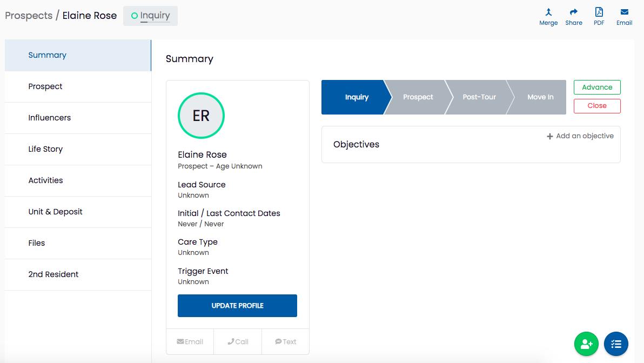Open the 2nd Resident sidebar tab

tap(78, 275)
